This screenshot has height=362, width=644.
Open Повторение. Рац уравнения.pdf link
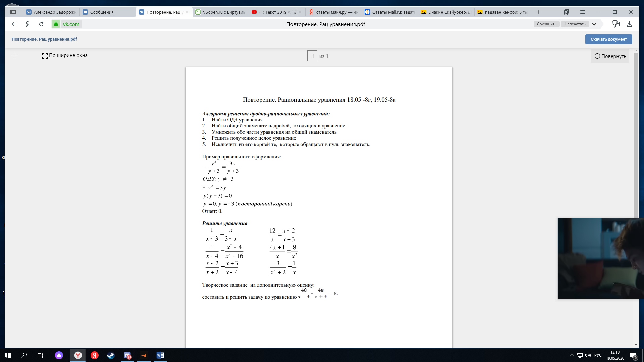pos(44,39)
